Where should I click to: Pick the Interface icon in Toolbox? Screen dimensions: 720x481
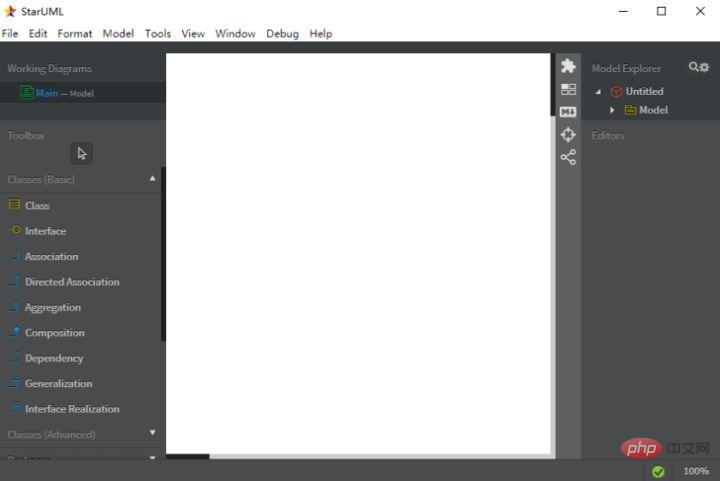(15, 229)
